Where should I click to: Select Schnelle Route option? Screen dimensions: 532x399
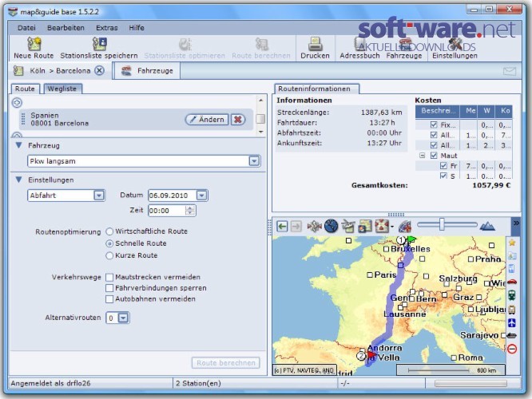(x=109, y=243)
